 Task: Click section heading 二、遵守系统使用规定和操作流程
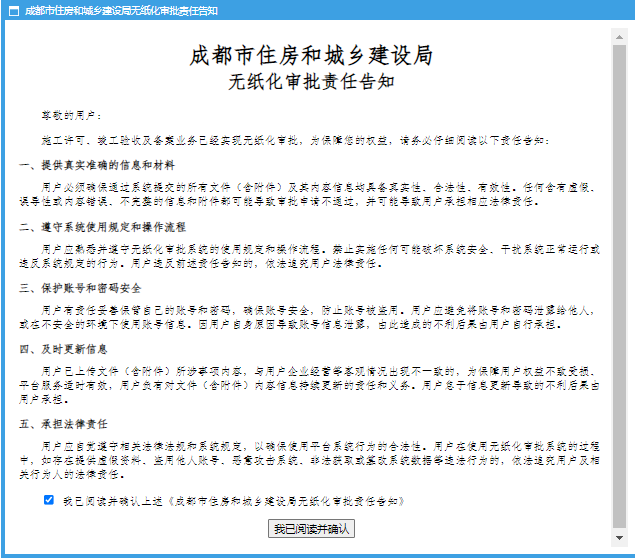pyautogui.click(x=102, y=227)
